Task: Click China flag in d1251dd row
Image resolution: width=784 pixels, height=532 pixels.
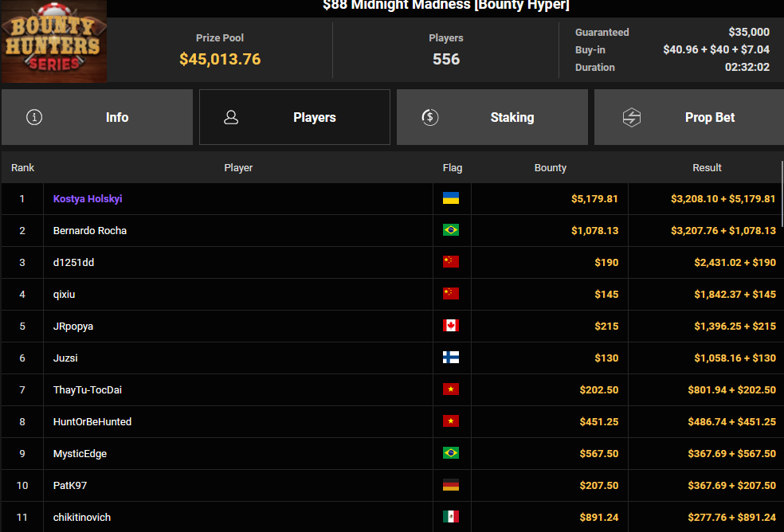Action: [451, 262]
